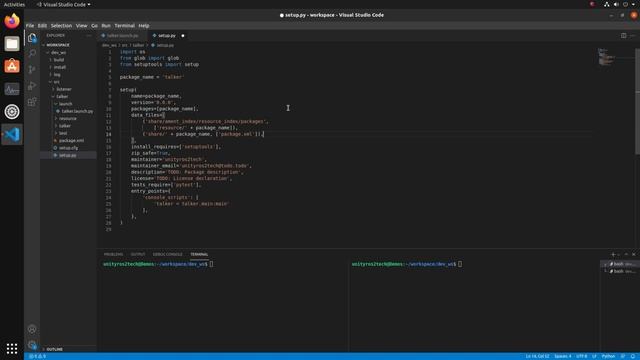The height and width of the screenshot is (360, 640).
Task: Open the View menu
Action: [81, 26]
